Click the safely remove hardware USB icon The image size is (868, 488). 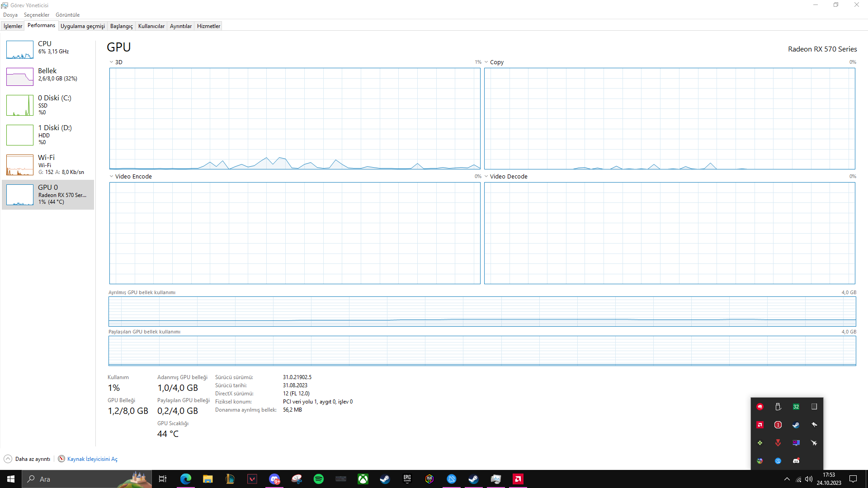point(778,407)
